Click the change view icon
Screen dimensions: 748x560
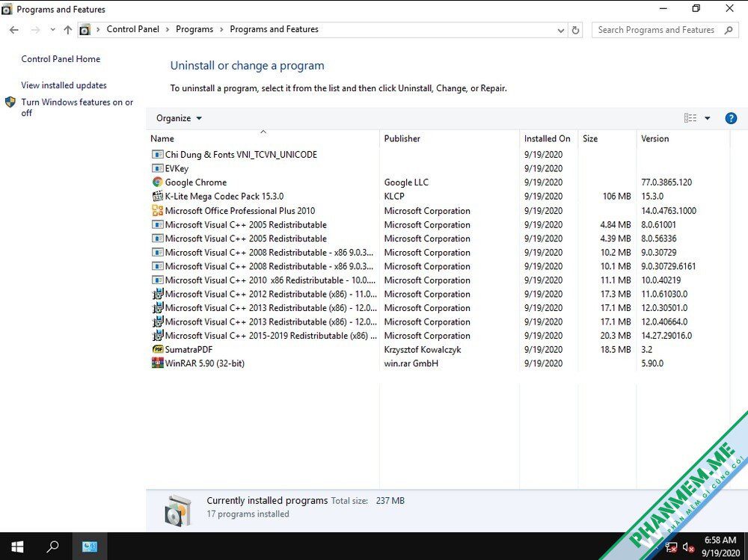click(x=690, y=118)
